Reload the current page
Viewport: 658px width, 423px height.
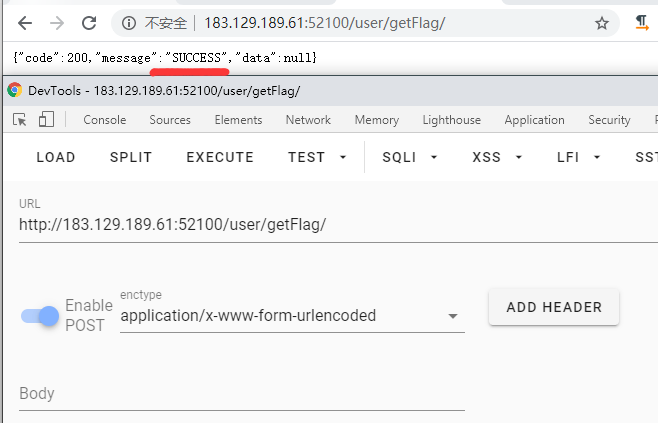(x=89, y=22)
